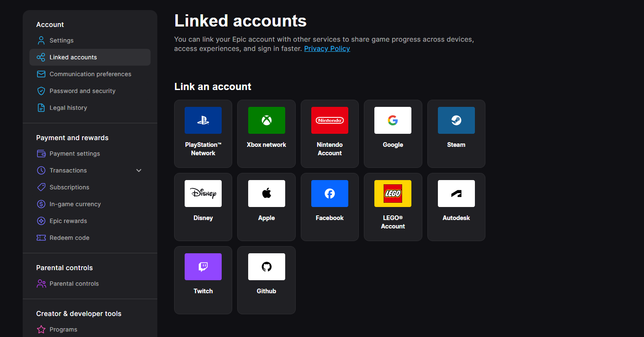Click the Apple label text
This screenshot has height=337, width=644.
[267, 218]
